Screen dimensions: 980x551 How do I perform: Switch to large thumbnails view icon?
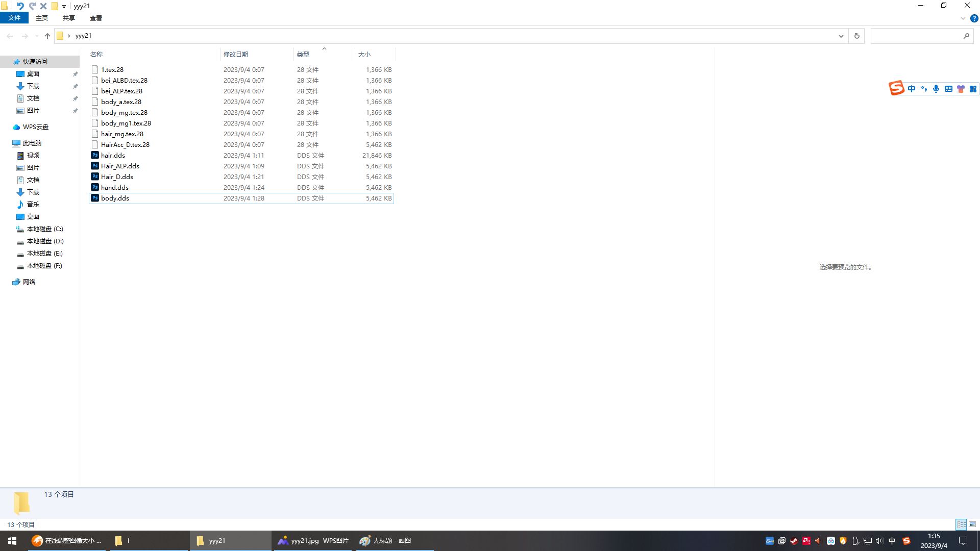click(x=972, y=524)
